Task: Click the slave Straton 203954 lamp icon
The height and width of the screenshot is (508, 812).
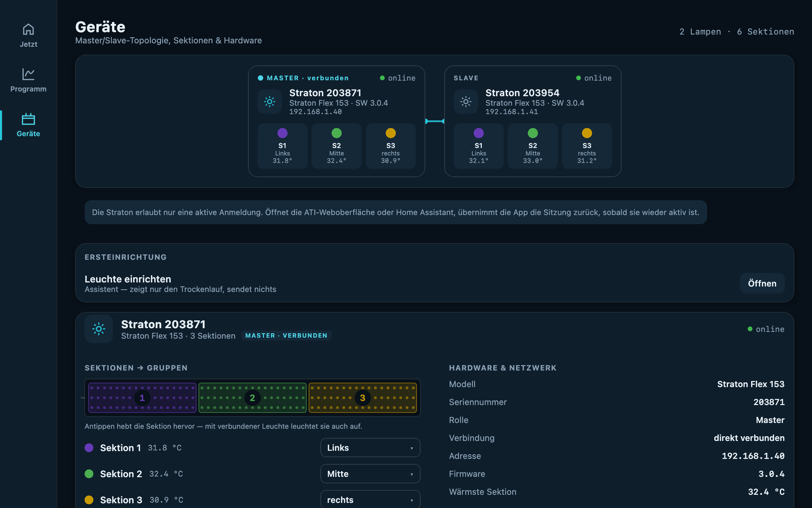Action: coord(466,102)
